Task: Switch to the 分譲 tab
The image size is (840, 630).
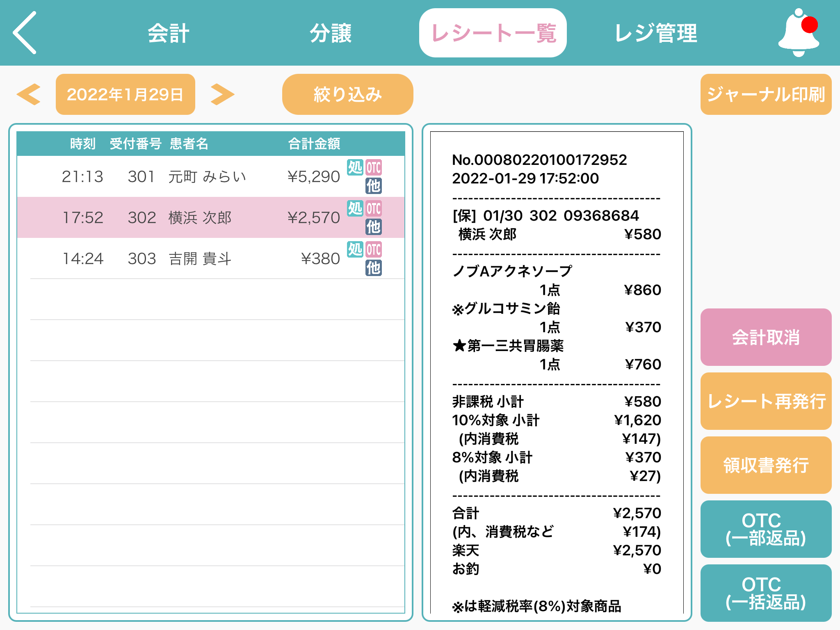Action: click(331, 33)
